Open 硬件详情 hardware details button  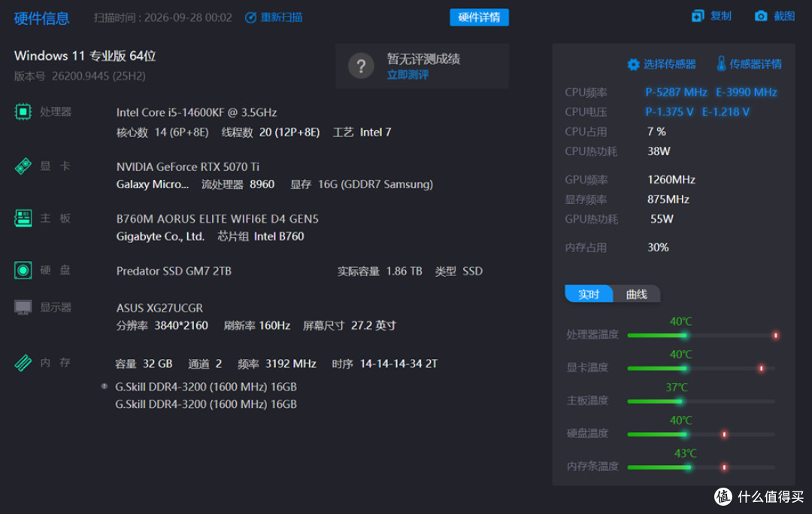tap(479, 17)
